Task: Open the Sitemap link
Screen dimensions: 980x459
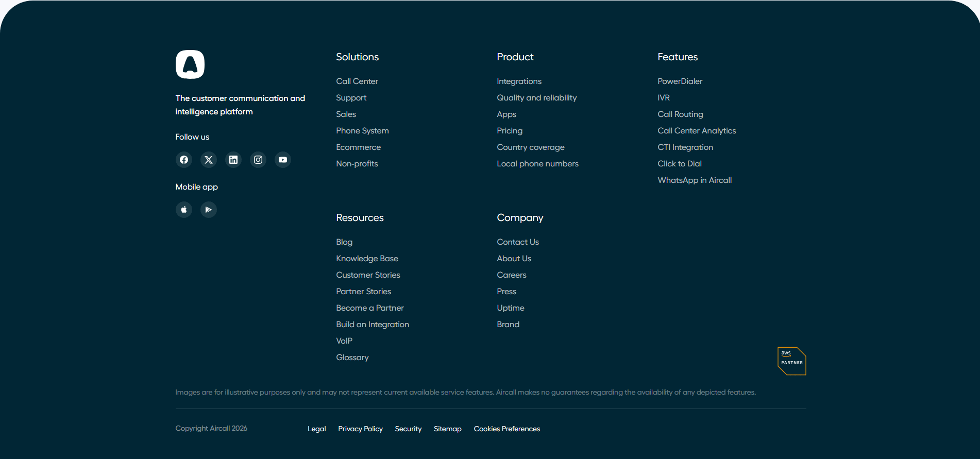Action: 448,429
